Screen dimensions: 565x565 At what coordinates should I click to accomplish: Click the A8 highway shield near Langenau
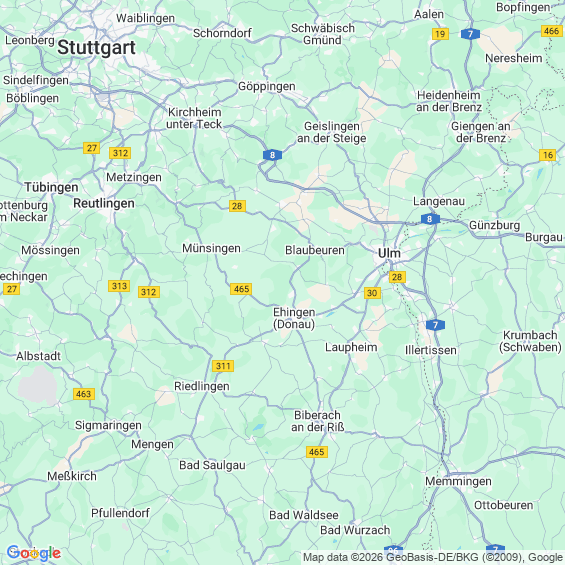coord(430,219)
